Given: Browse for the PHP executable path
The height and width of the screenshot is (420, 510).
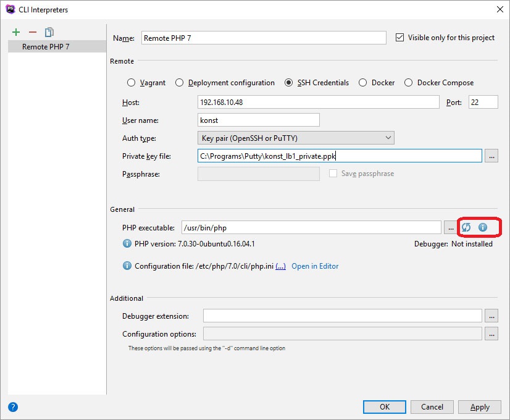Looking at the screenshot, I should [x=451, y=227].
